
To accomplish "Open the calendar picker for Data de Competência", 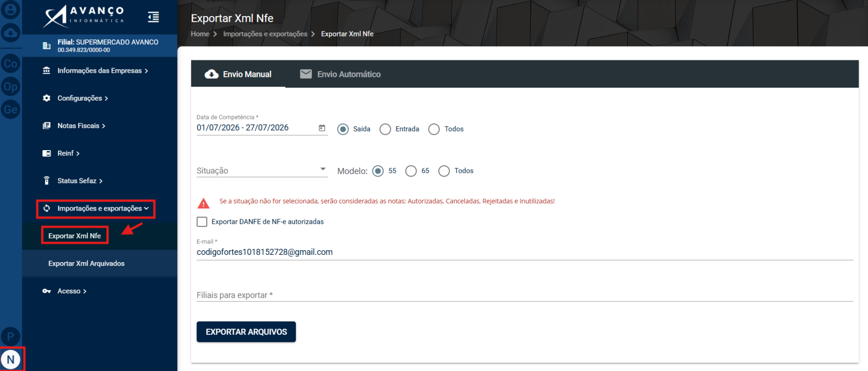I will coord(322,128).
